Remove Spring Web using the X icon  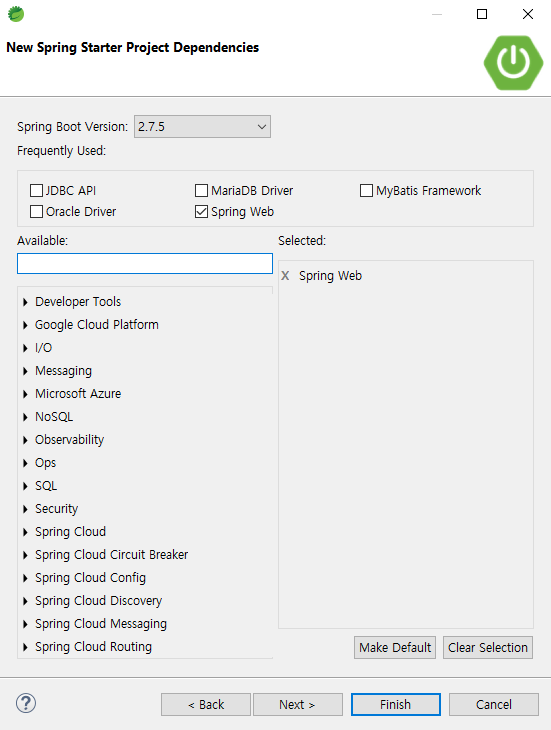[x=285, y=276]
